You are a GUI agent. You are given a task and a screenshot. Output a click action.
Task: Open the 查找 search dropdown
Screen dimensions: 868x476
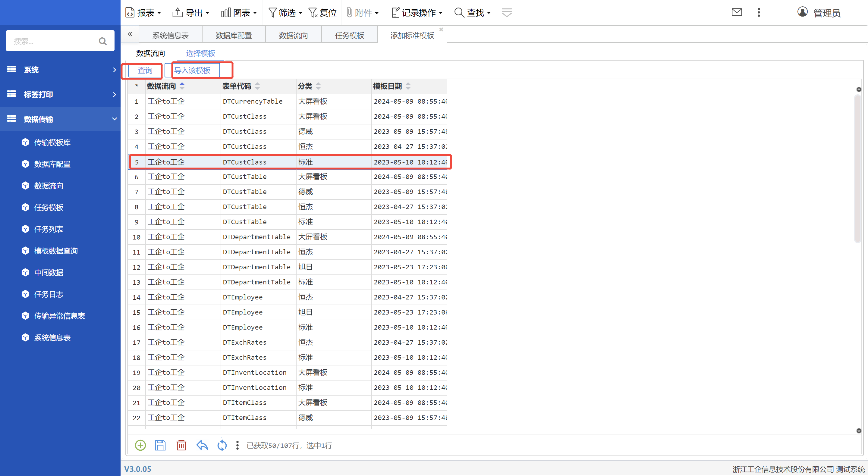point(472,13)
